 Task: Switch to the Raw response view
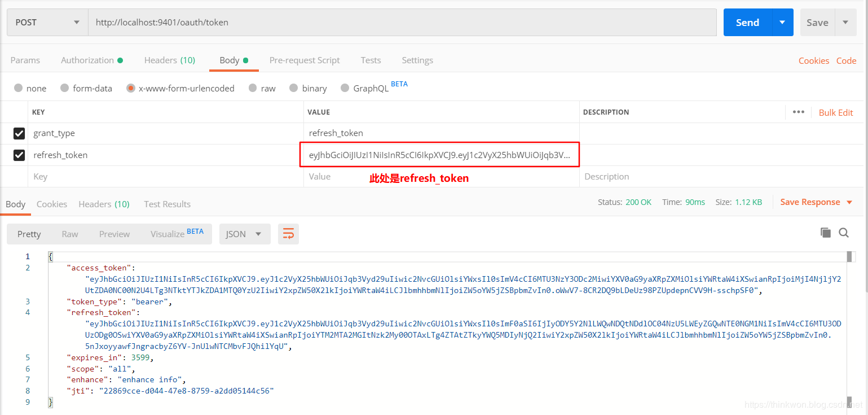pyautogui.click(x=70, y=233)
